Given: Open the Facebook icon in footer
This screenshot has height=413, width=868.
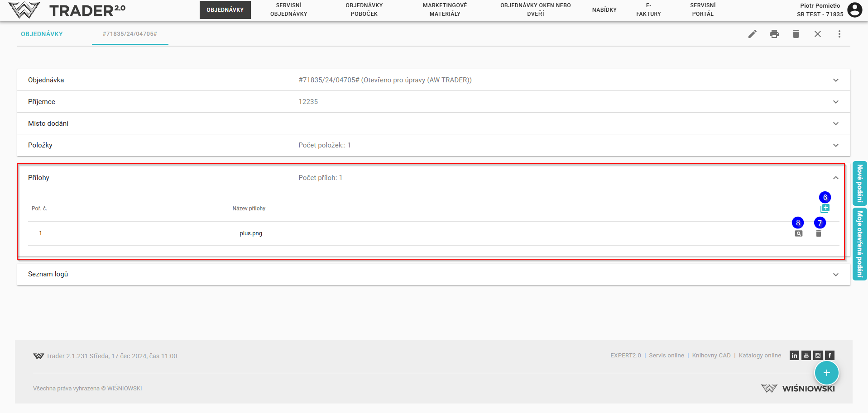Looking at the screenshot, I should (830, 356).
